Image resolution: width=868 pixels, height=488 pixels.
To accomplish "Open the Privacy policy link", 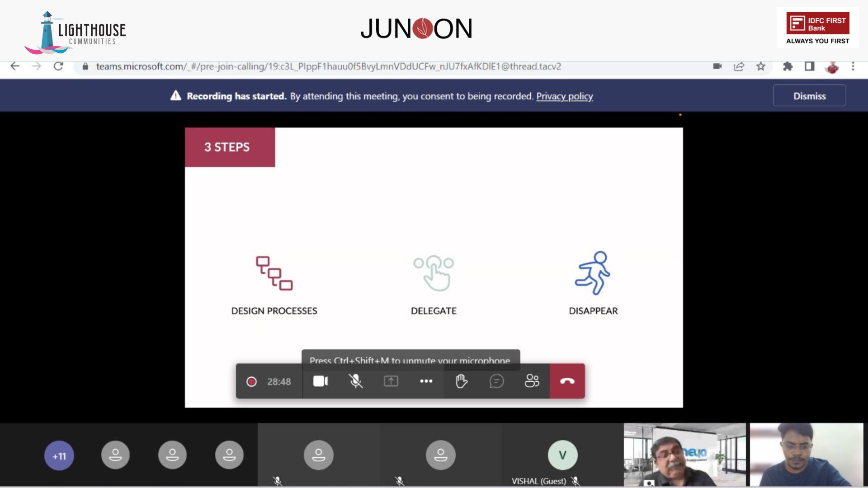I will coord(564,96).
